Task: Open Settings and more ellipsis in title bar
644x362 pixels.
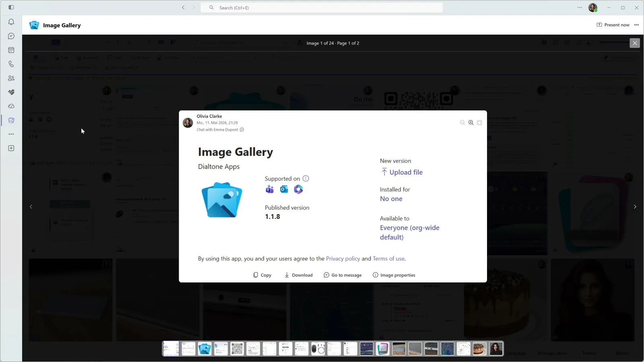Action: coord(580,8)
